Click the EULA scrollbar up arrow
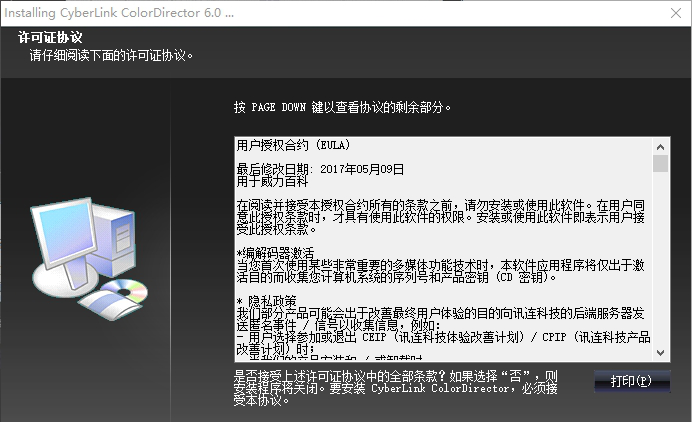 pos(660,147)
